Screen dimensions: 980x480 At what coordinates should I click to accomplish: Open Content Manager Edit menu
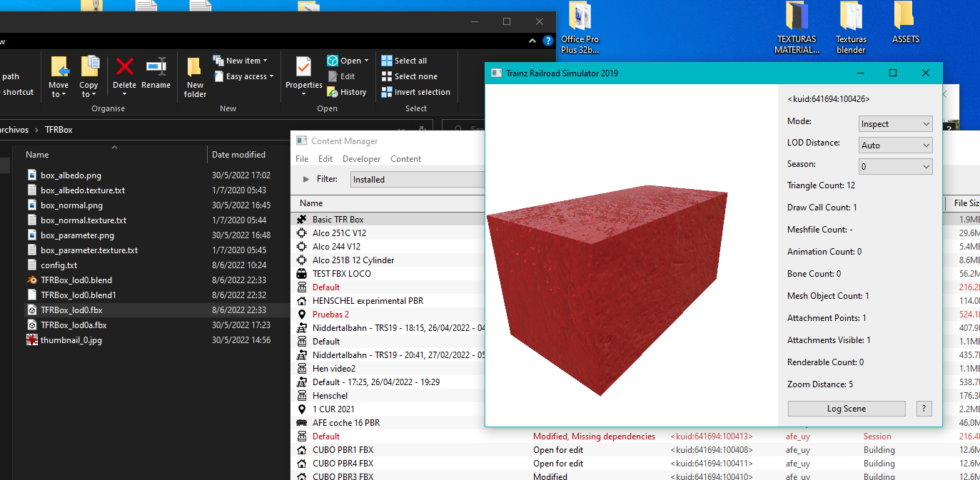(325, 159)
